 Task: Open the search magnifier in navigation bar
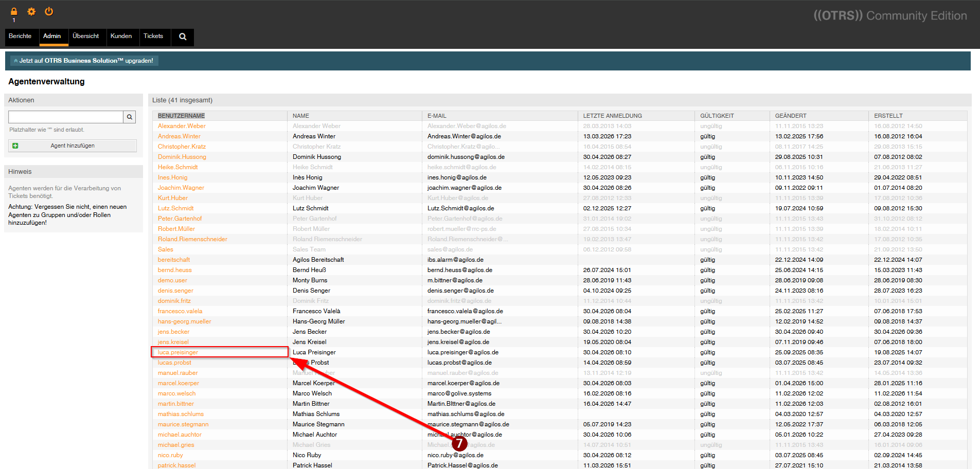(183, 37)
